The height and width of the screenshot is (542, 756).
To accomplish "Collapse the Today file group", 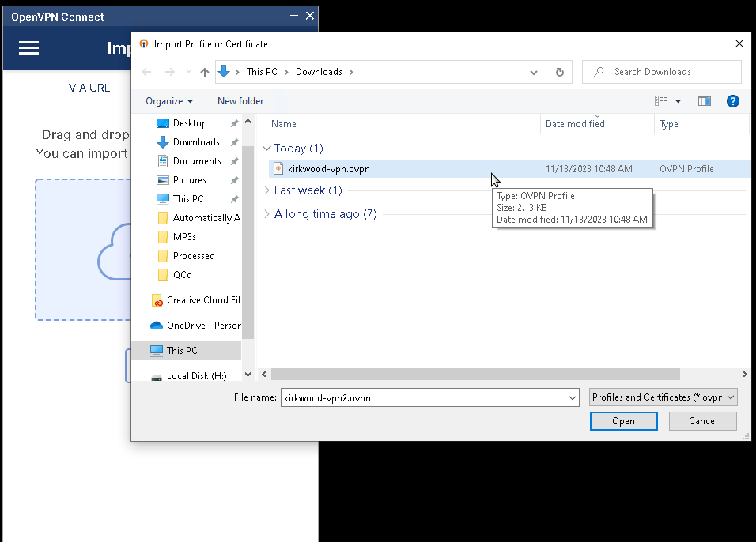I will tap(266, 149).
